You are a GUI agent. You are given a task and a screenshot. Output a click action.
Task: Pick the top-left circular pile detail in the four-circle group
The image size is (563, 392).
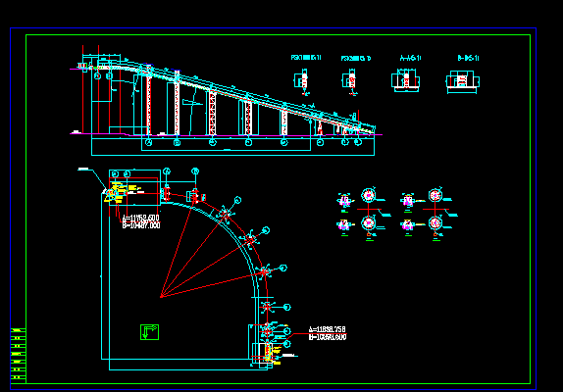tap(368, 196)
